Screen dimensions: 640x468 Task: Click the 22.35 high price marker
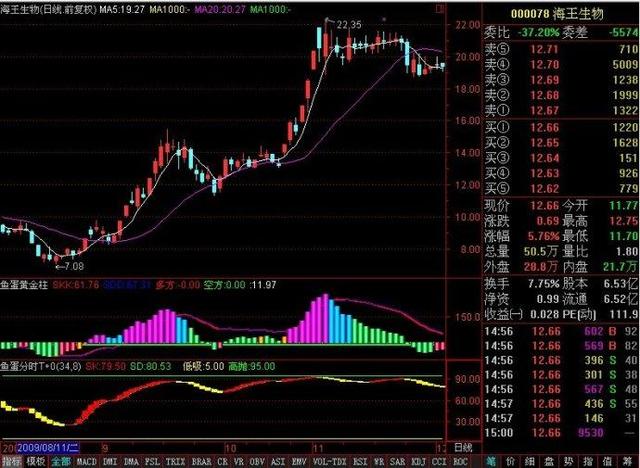click(x=349, y=24)
